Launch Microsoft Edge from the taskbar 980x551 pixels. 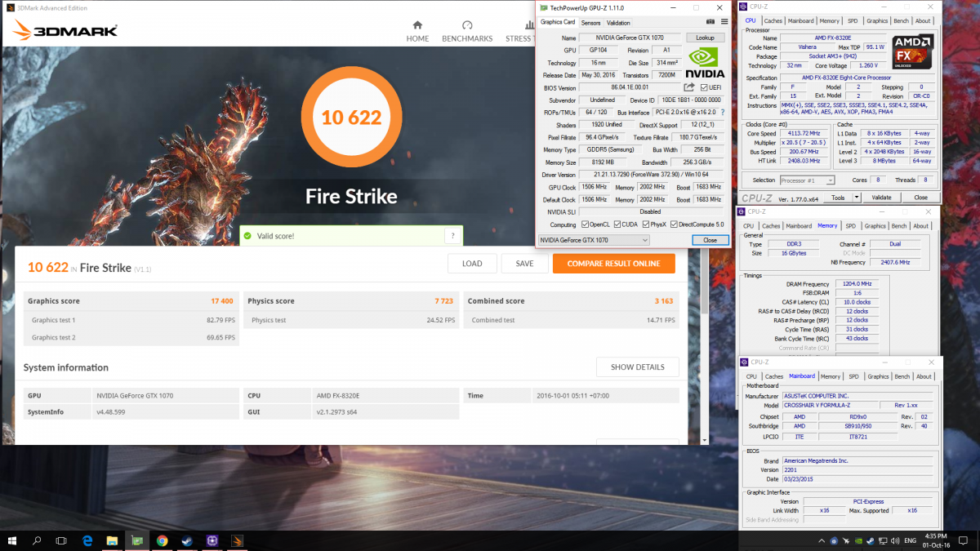(87, 540)
